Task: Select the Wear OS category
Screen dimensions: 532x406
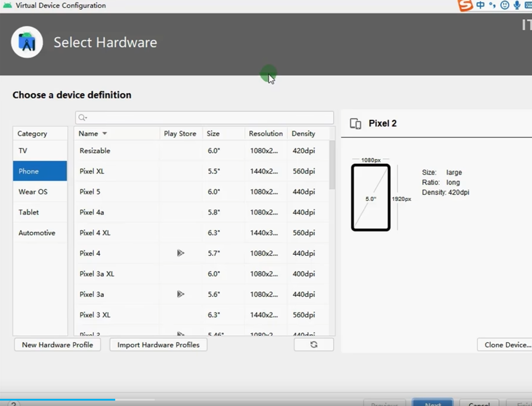Action: tap(40, 192)
